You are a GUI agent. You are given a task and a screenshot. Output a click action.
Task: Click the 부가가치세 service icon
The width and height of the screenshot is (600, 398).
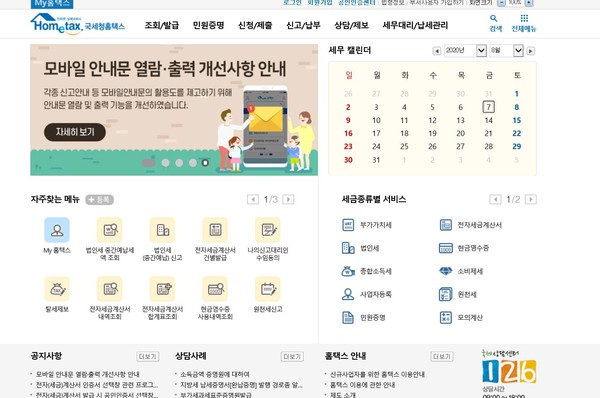348,225
